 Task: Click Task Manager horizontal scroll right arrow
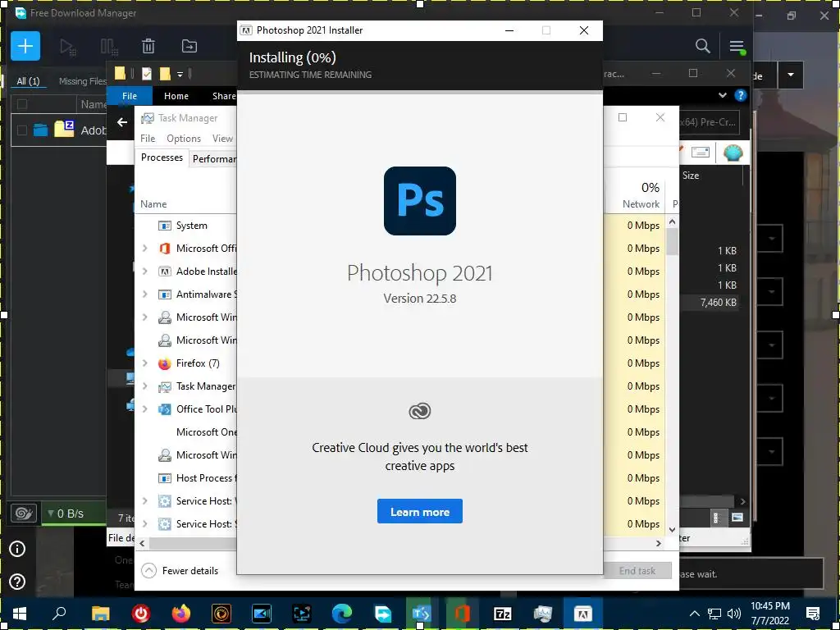click(659, 543)
